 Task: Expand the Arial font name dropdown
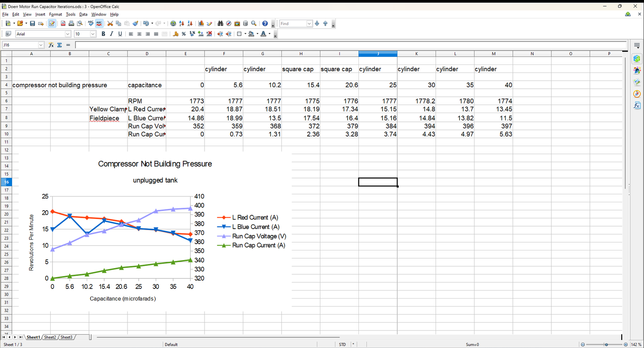click(x=68, y=34)
